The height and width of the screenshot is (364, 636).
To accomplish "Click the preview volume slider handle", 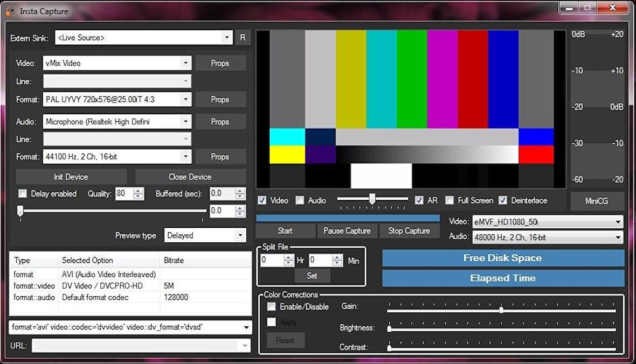I will pyautogui.click(x=372, y=199).
